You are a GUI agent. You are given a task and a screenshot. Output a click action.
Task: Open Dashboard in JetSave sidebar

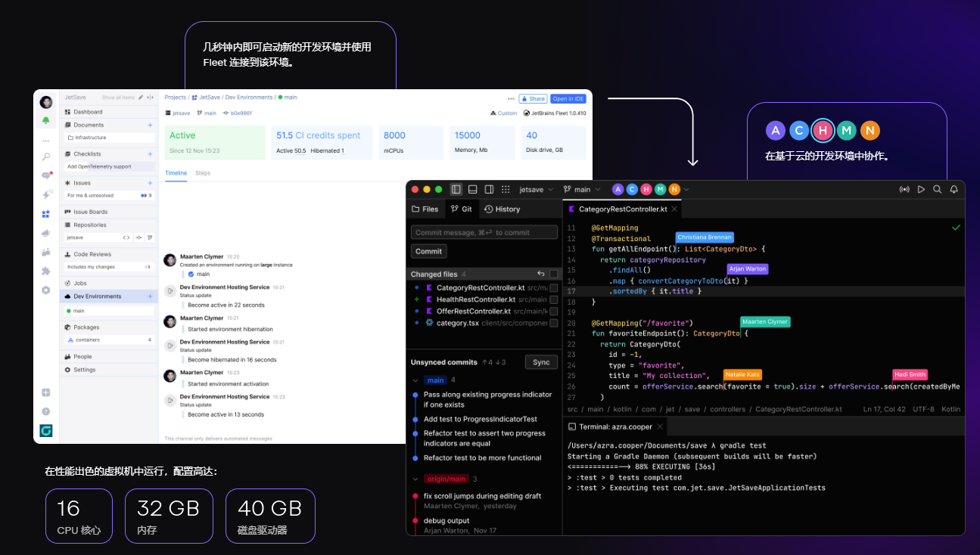coord(107,112)
